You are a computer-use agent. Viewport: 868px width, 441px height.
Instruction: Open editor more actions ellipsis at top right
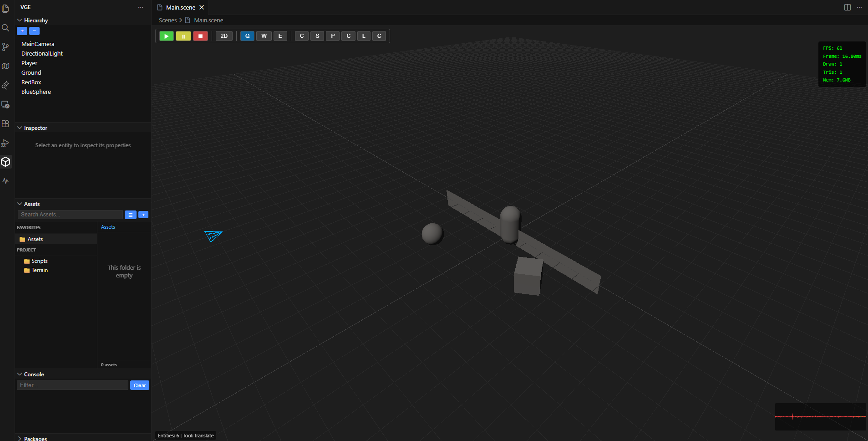(859, 7)
